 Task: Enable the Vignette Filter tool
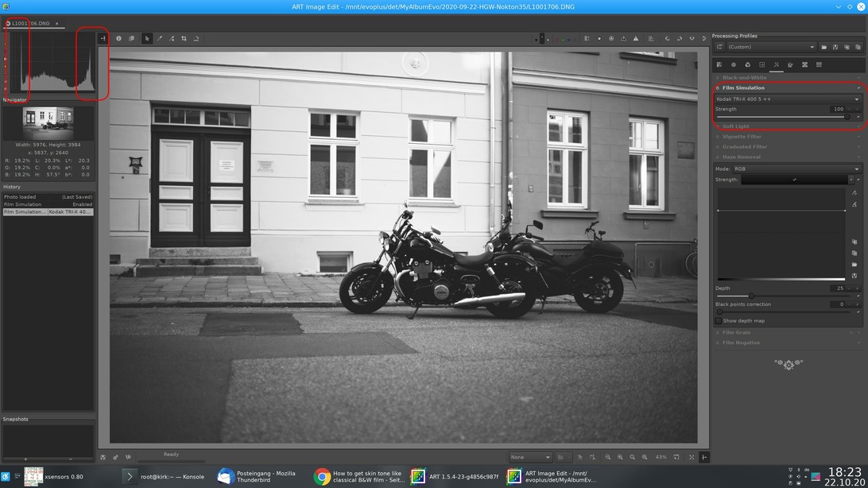pyautogui.click(x=718, y=137)
